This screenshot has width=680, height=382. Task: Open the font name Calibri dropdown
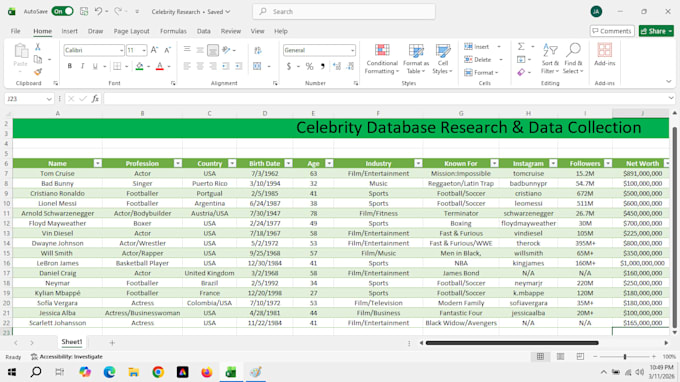click(x=121, y=50)
